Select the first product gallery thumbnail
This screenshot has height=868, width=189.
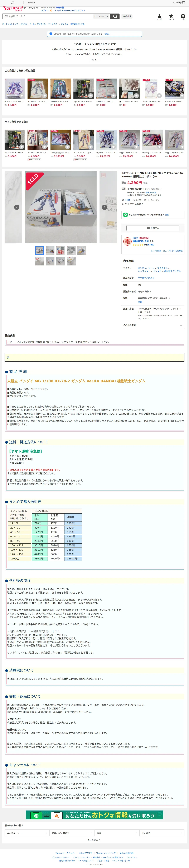point(39,250)
